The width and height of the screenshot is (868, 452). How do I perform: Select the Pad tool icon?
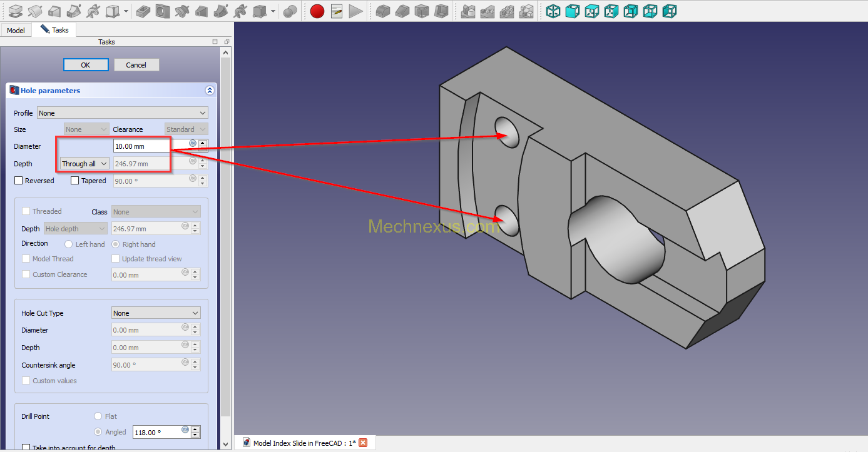[x=15, y=11]
